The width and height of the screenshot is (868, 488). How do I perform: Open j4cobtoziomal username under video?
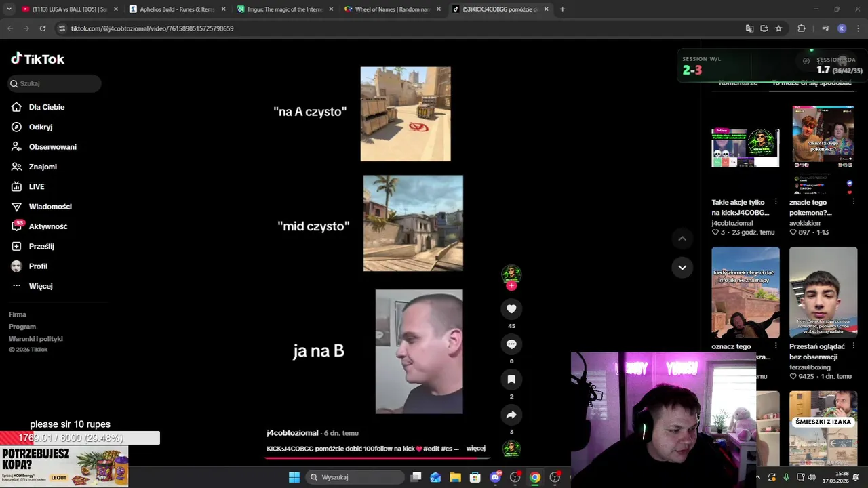(292, 433)
